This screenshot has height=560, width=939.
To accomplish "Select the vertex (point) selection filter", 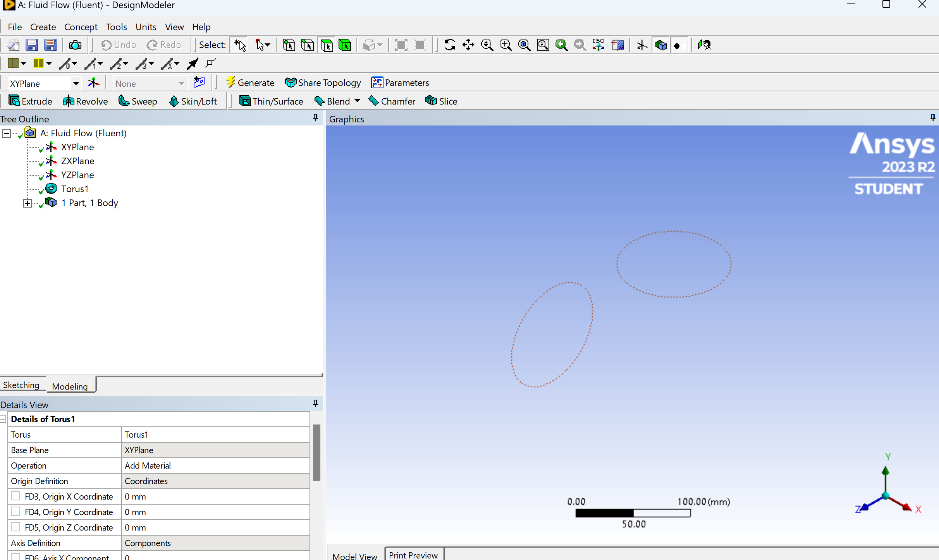I will click(x=289, y=45).
